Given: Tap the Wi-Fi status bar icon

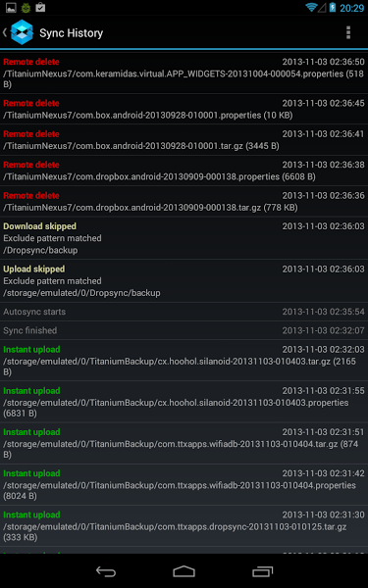Looking at the screenshot, I should click(311, 7).
